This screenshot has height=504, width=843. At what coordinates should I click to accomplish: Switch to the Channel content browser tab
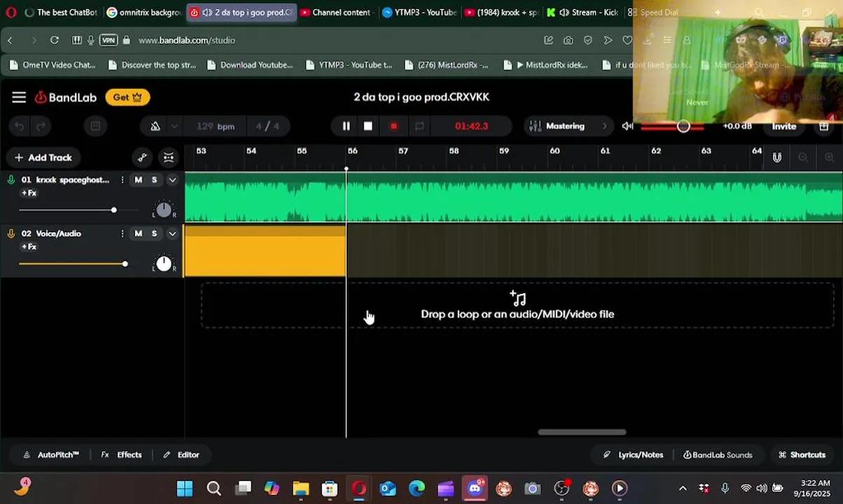[335, 13]
